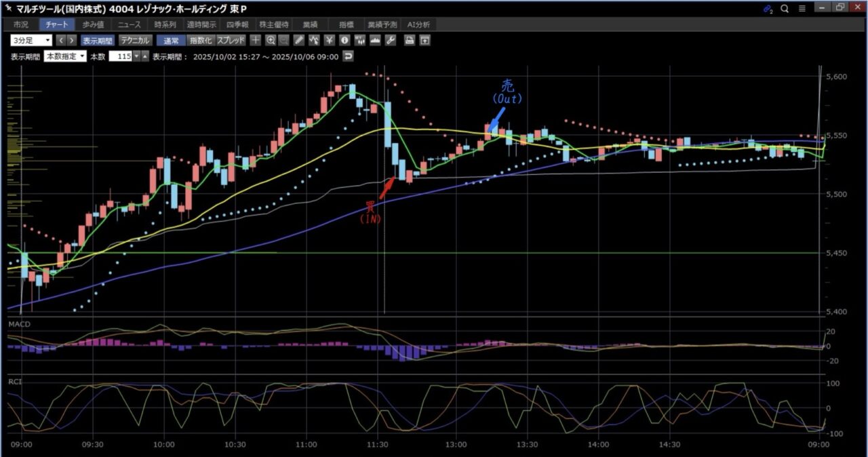Image resolution: width=868 pixels, height=457 pixels.
Task: Select the pencil drawing tool
Action: (299, 40)
